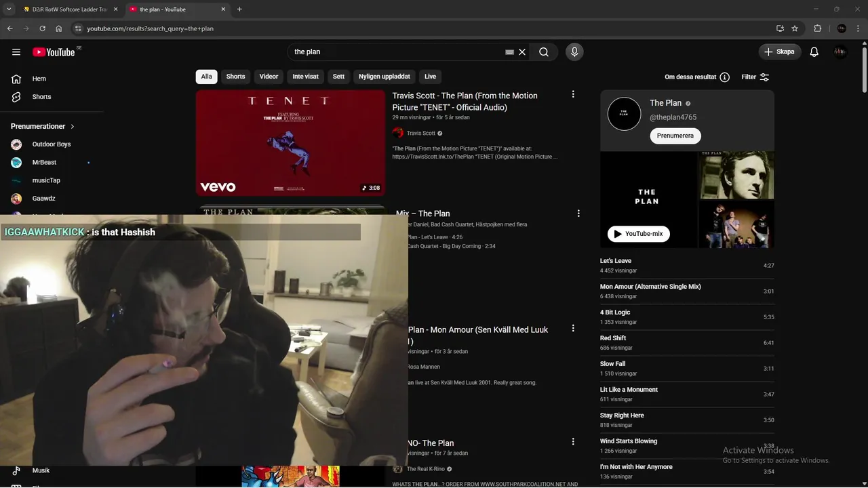Select the Sett filter chip

point(338,77)
